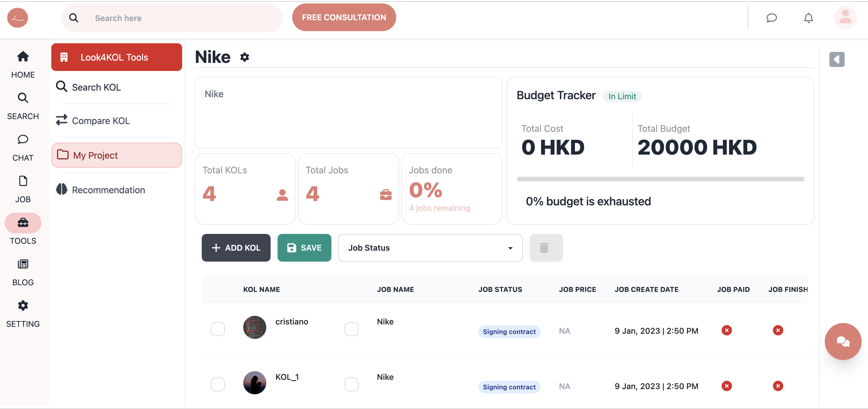
Task: Check the checkbox next to cristiano
Action: coord(218,329)
